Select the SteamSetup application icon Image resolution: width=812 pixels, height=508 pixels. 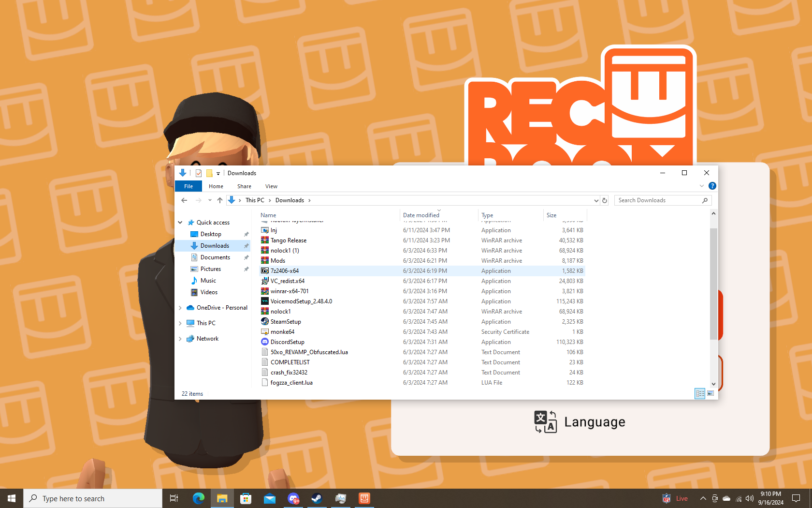(265, 322)
